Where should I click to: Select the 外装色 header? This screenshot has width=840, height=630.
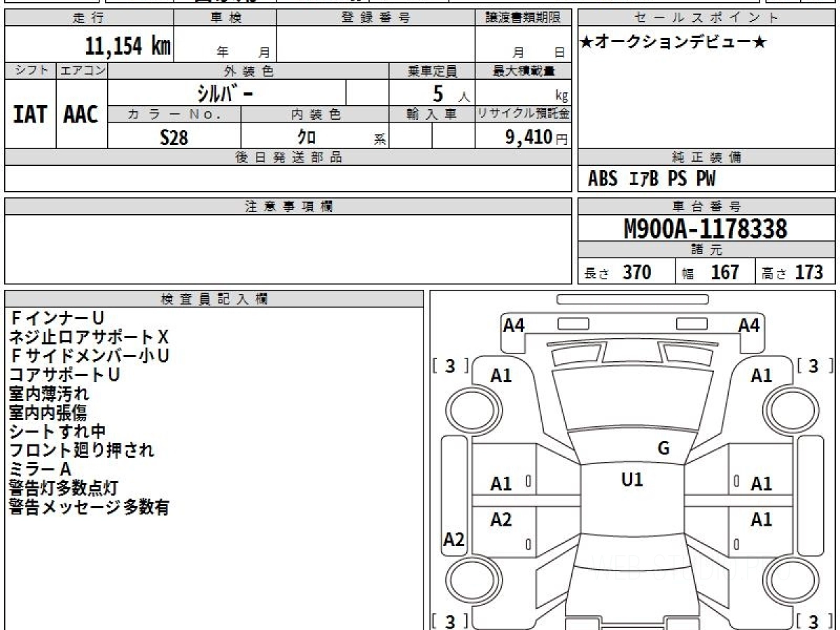tap(248, 71)
